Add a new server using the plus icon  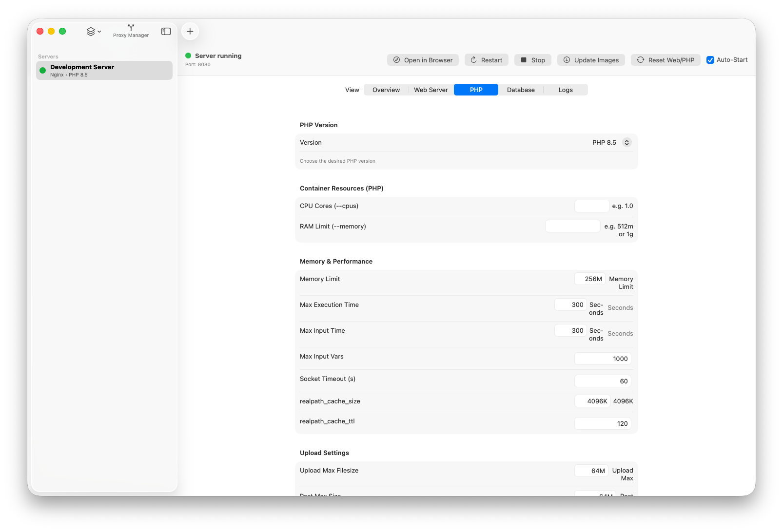[x=190, y=31]
